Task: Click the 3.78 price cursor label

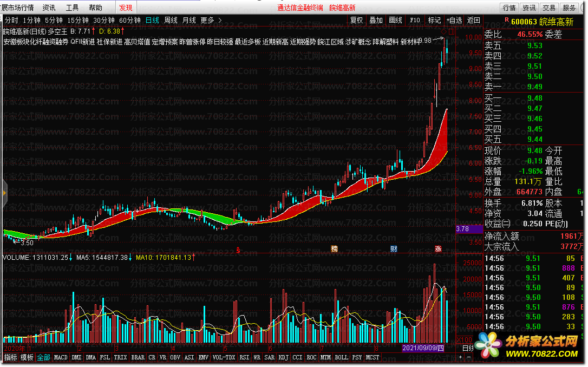Action: (x=469, y=228)
